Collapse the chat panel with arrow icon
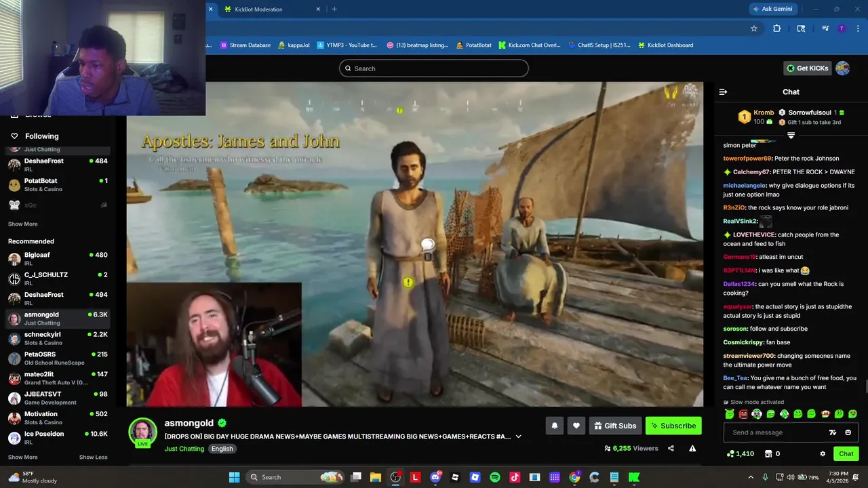Viewport: 868px width, 488px height. click(x=723, y=91)
